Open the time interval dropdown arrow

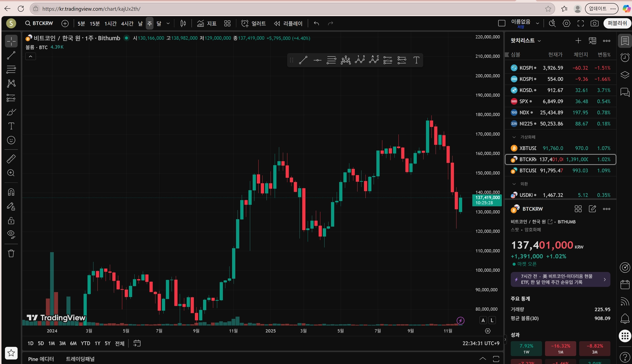click(x=168, y=23)
